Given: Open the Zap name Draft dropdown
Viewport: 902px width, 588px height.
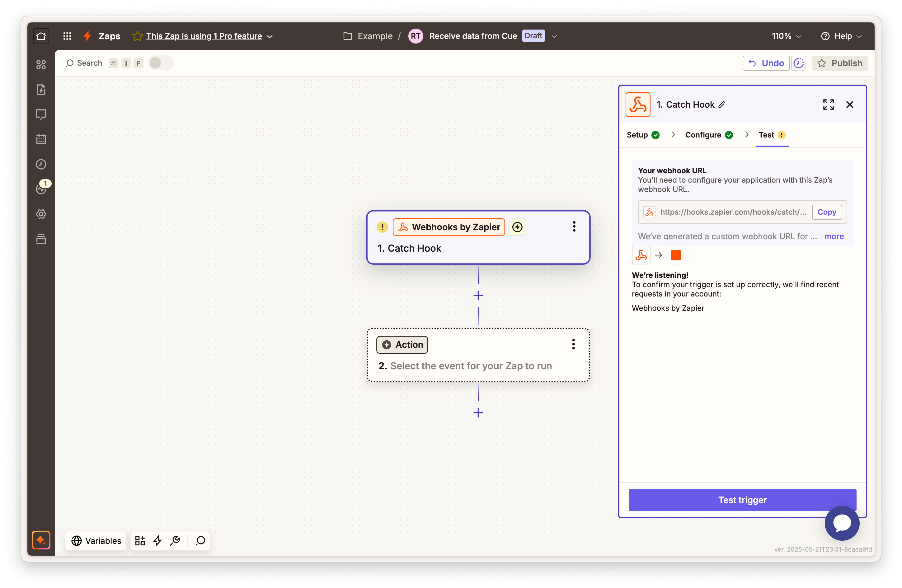Looking at the screenshot, I should 554,36.
